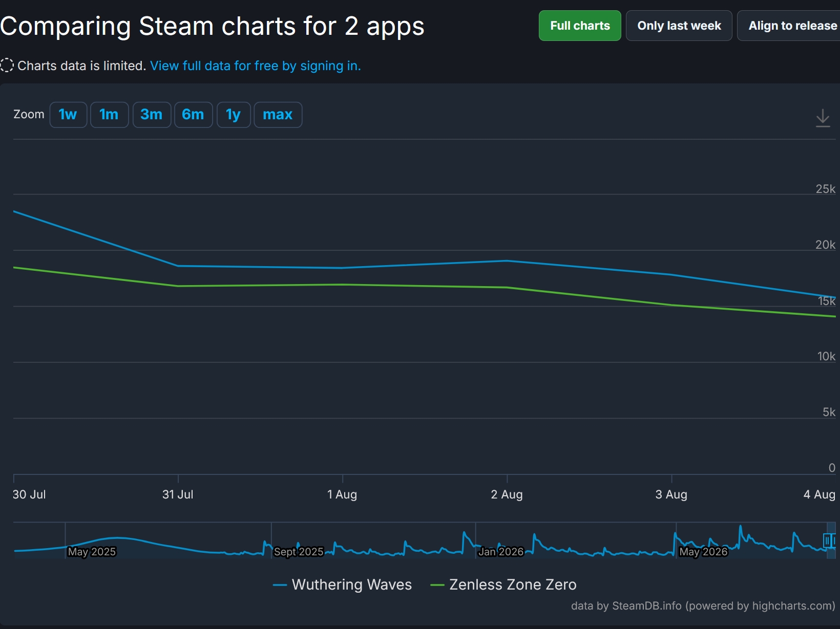Click the 2 Aug axis label
This screenshot has height=629, width=840.
pos(507,494)
